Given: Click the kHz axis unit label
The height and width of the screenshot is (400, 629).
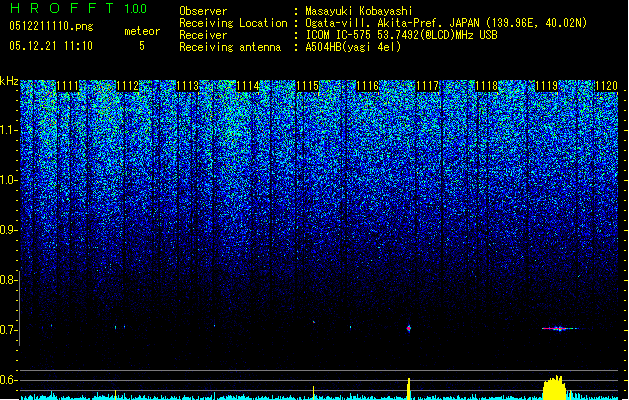Looking at the screenshot, I should click(9, 81).
